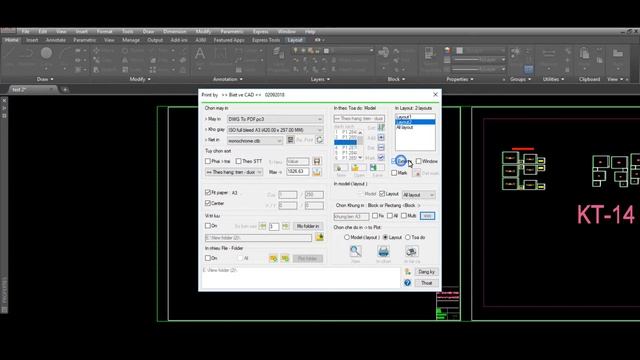Open the Theo hang tren - duoi sort dropdown
This screenshot has height=360, width=640.
(234, 172)
